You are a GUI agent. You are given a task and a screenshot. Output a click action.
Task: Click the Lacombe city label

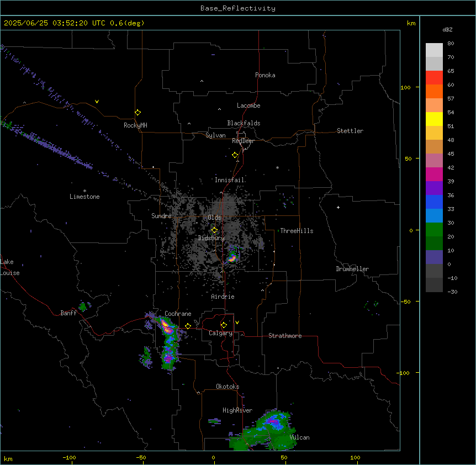(x=248, y=105)
